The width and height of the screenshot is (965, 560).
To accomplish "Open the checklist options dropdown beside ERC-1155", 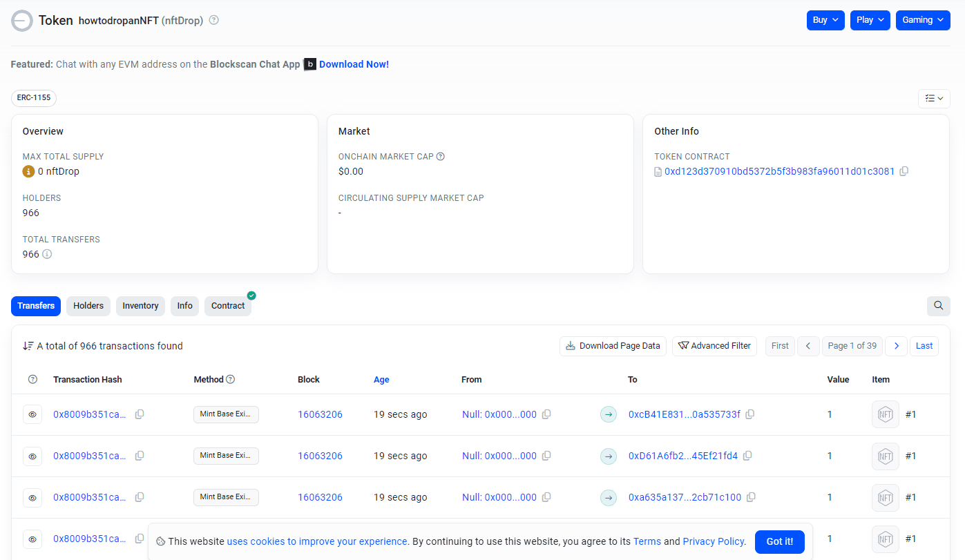I will (x=934, y=99).
